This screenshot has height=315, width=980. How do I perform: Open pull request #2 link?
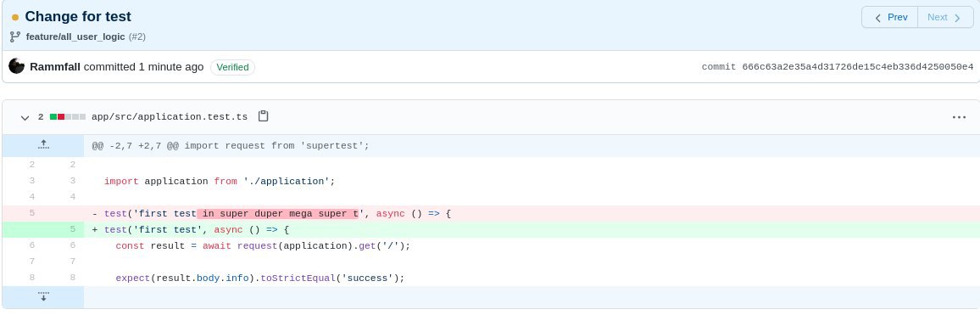click(136, 37)
